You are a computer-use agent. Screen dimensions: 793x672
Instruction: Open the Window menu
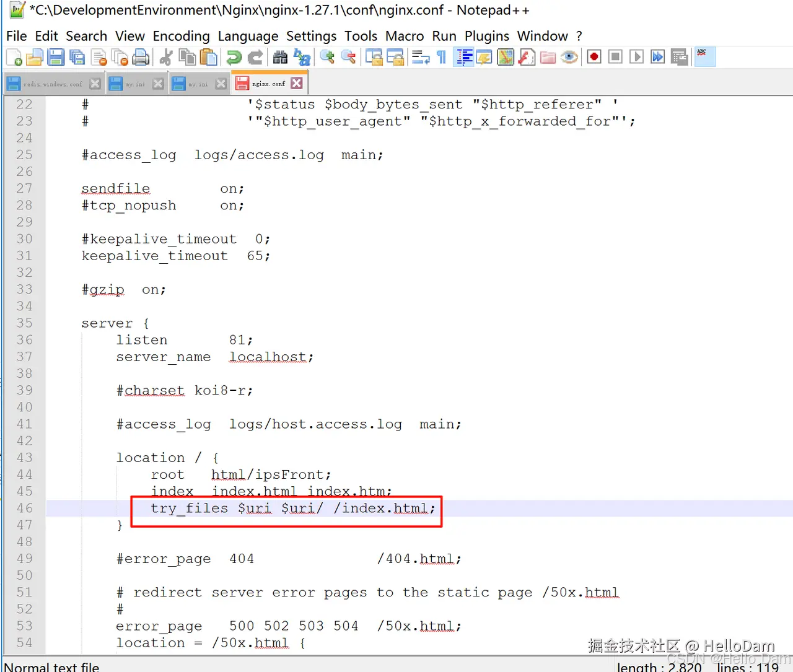pos(543,36)
